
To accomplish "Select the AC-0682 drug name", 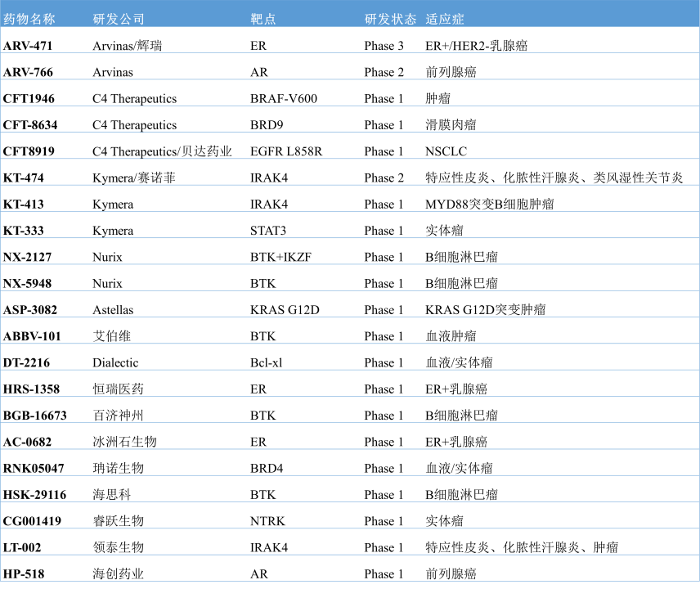I will click(27, 442).
